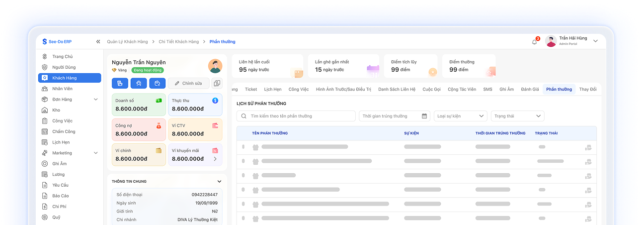Click the first blue action button under customer name
Viewport: 644px width, 225px height.
[120, 83]
